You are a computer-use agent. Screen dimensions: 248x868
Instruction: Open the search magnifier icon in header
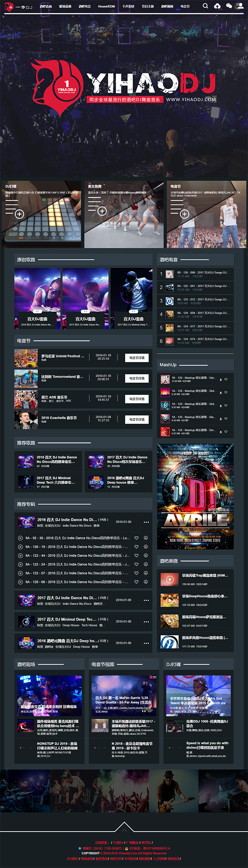(x=205, y=6)
